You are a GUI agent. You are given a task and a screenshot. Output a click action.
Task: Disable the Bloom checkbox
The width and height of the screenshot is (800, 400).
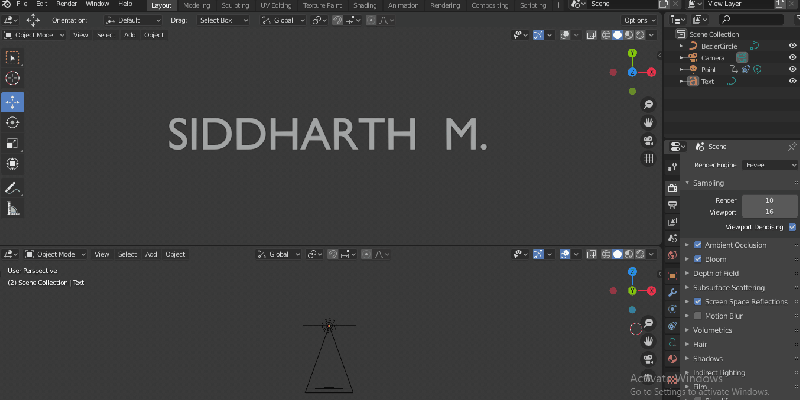[697, 259]
